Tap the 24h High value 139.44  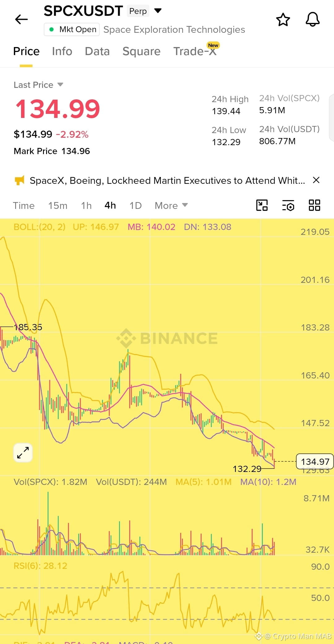tap(226, 111)
